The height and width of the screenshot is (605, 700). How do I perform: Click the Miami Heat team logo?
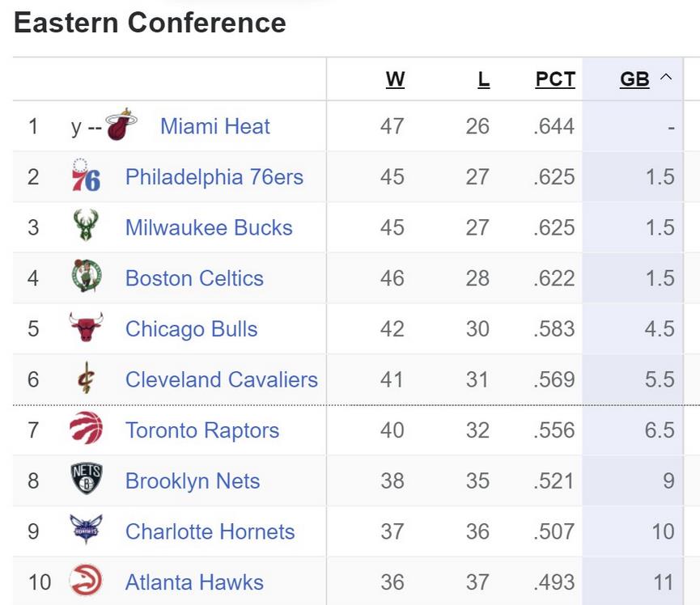121,125
